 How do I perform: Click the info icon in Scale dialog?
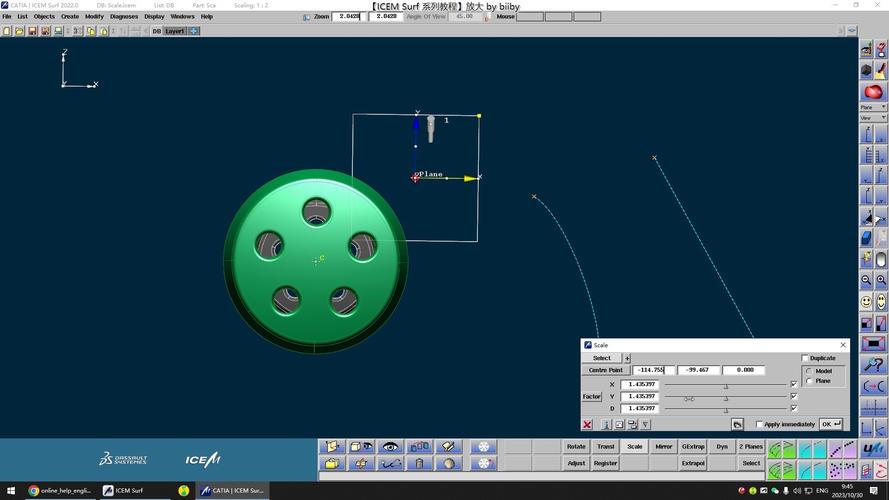[606, 424]
